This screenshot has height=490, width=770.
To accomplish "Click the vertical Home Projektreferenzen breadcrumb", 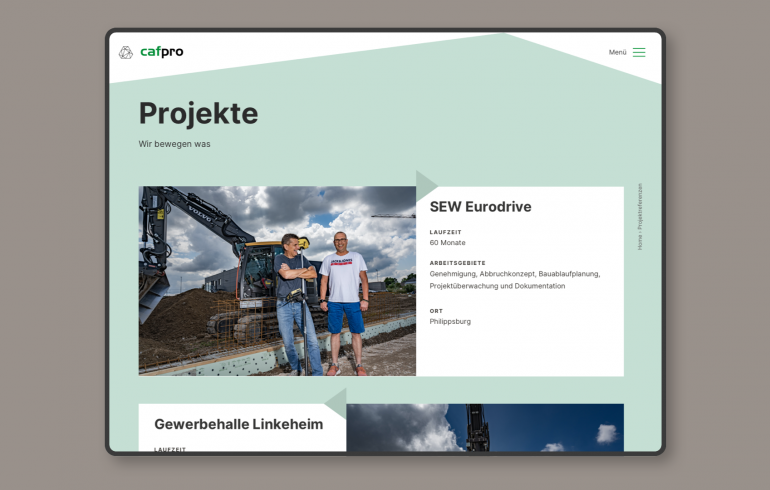I will coord(639,217).
